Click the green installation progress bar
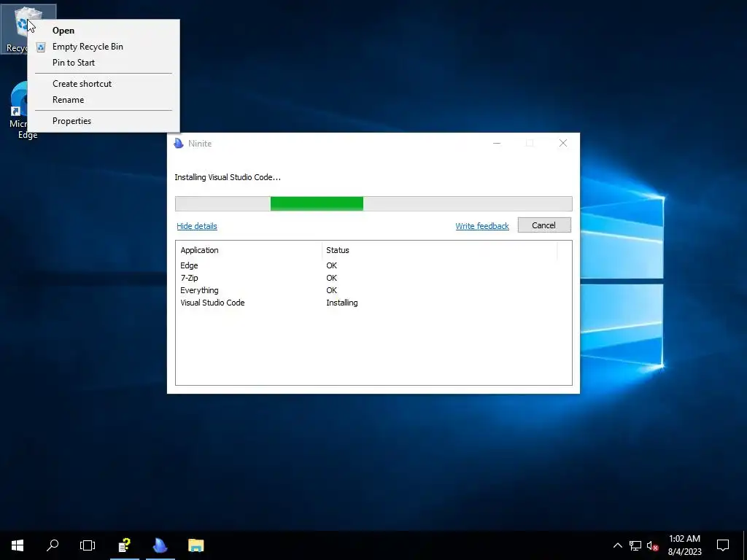 coord(373,203)
